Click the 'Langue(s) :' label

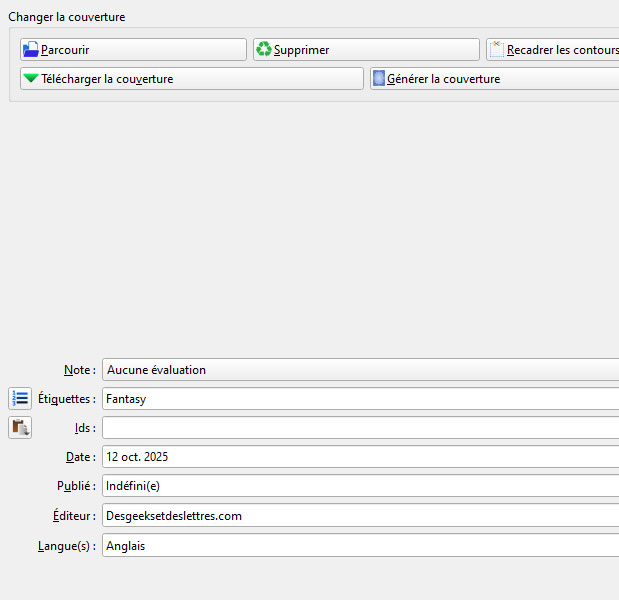point(67,546)
